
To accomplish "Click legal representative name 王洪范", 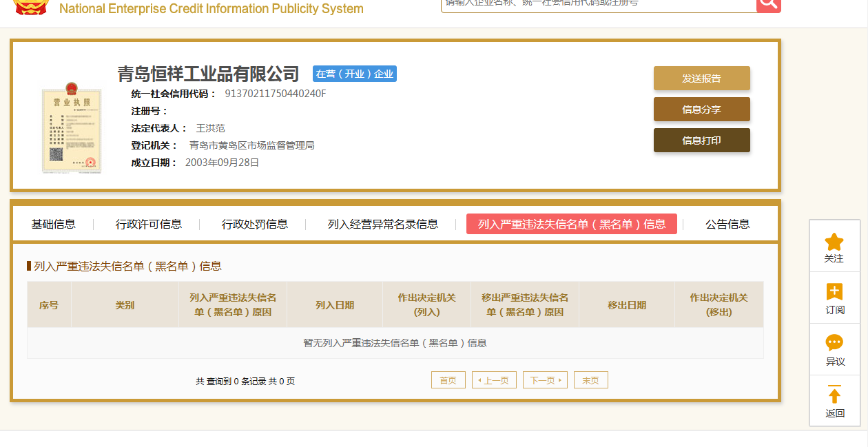I will (211, 128).
